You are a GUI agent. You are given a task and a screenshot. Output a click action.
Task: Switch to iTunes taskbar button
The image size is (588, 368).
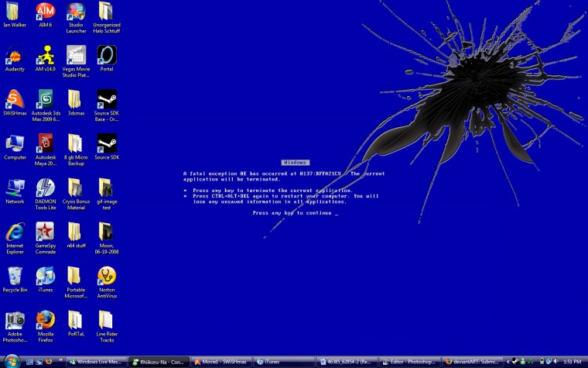(x=284, y=362)
